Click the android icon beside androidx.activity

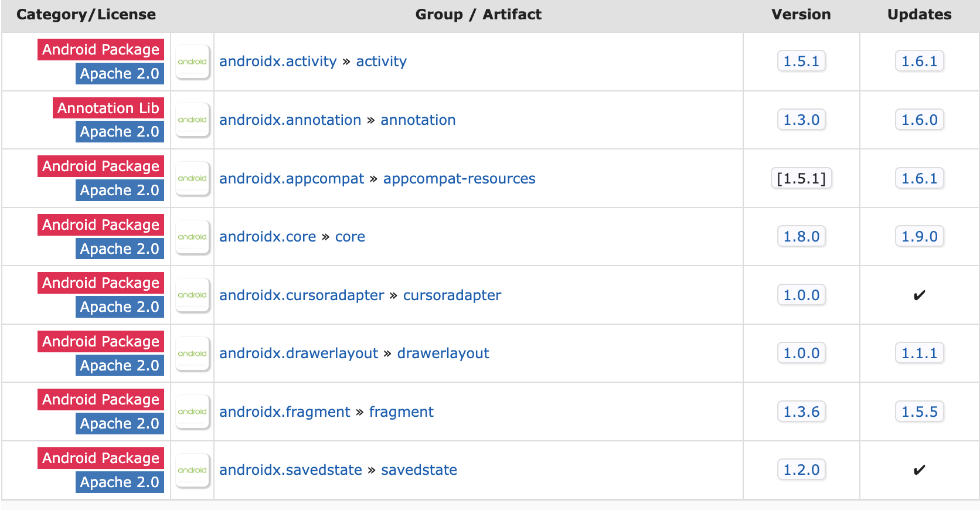192,62
